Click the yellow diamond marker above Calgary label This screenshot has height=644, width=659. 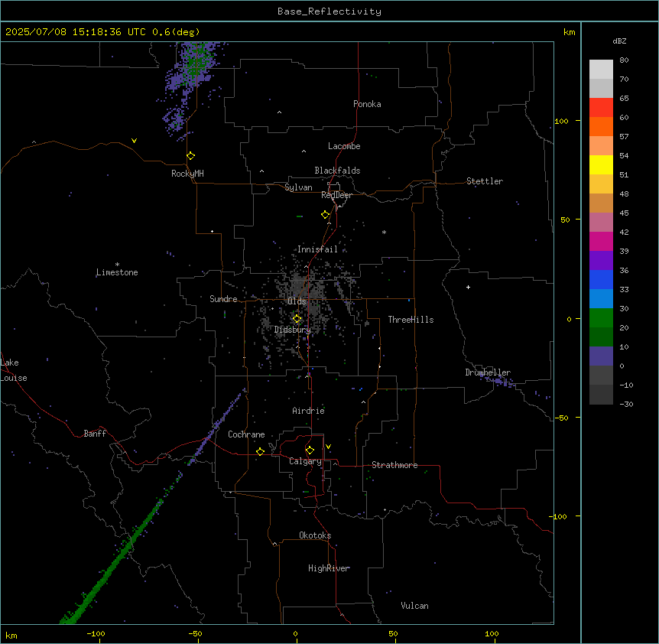(x=310, y=450)
